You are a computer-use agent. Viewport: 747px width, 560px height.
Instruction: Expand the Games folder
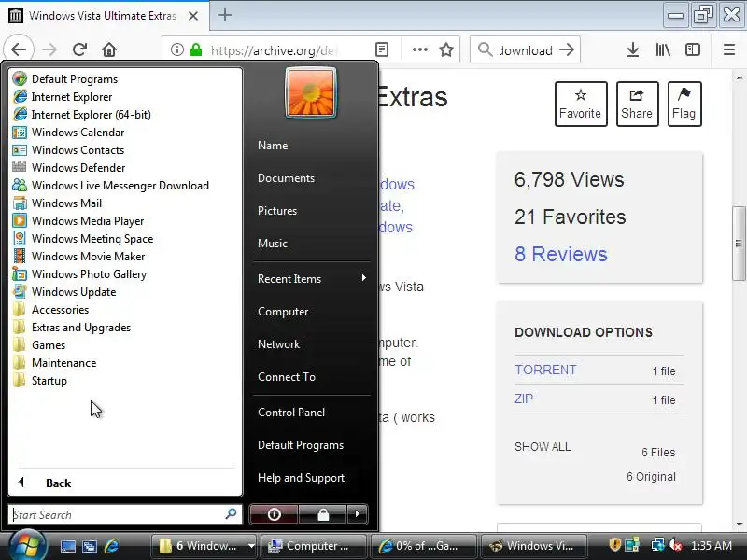click(39, 345)
